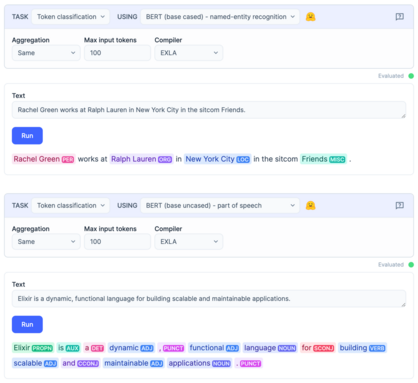418x383 pixels.
Task: Click the 'and' CCONJ token
Action: pos(81,363)
